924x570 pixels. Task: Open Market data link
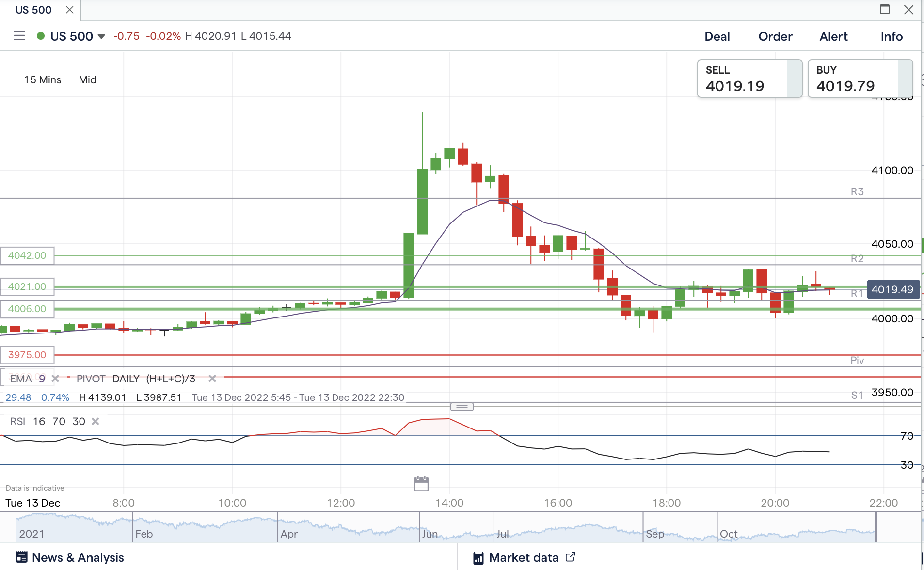click(x=524, y=557)
